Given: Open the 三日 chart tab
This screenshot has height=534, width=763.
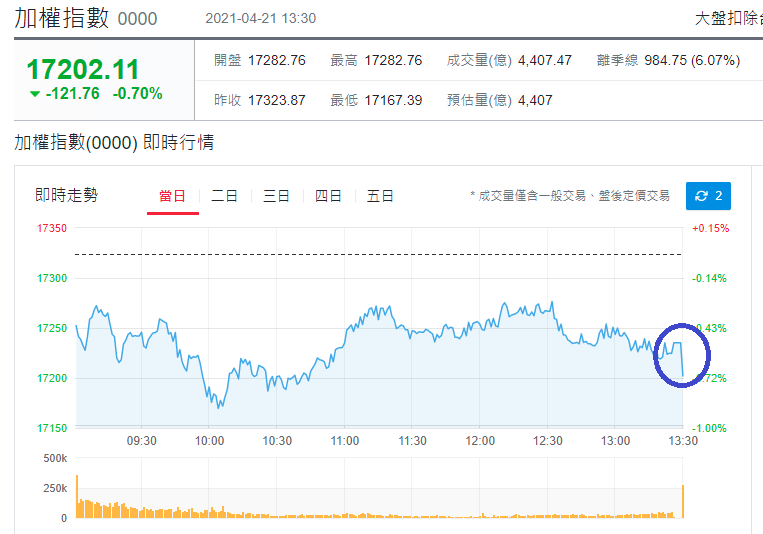Looking at the screenshot, I should click(x=276, y=196).
